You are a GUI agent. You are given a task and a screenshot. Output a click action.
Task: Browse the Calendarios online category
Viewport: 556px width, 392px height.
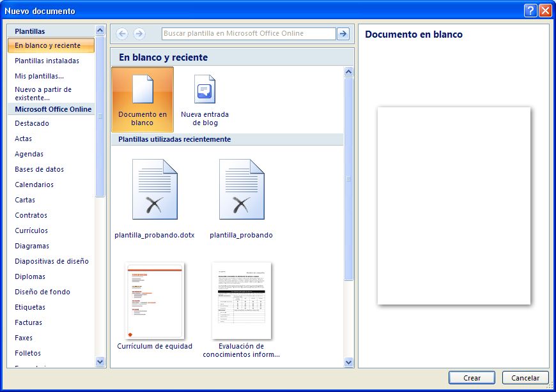pyautogui.click(x=35, y=185)
